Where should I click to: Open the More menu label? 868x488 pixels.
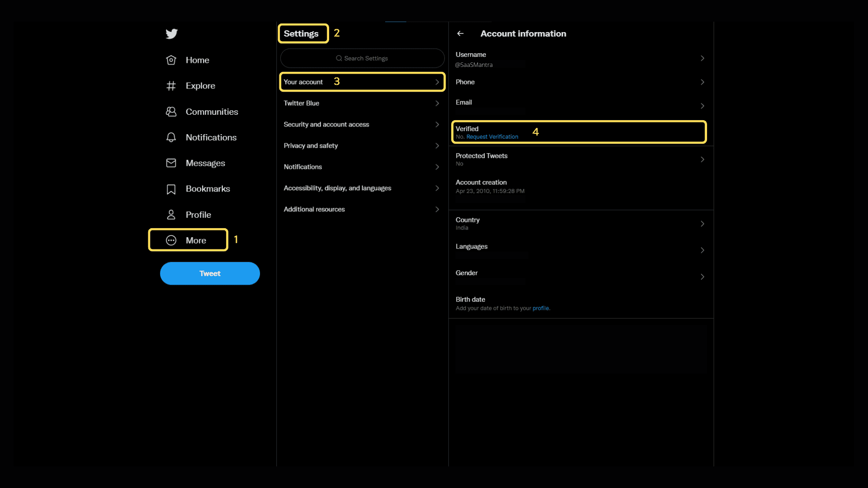tap(196, 240)
